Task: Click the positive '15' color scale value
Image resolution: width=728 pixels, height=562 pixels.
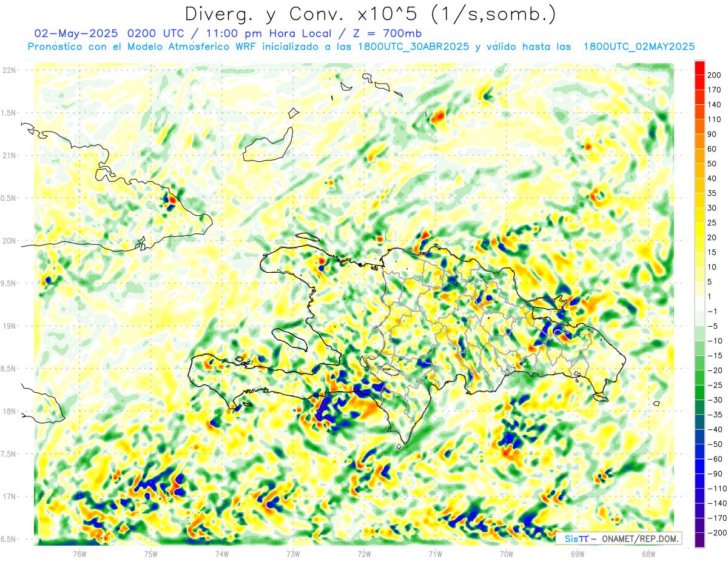Action: click(x=712, y=252)
